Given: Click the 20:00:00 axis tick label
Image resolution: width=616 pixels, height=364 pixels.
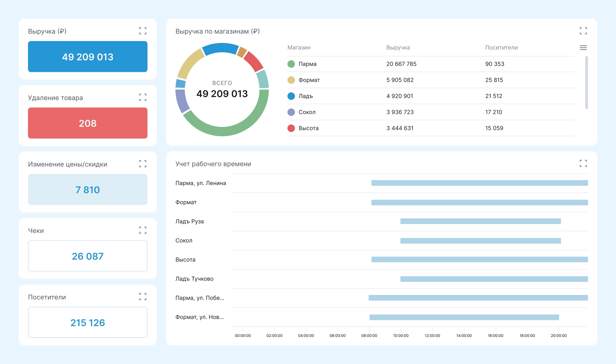Looking at the screenshot, I should click(x=559, y=335).
